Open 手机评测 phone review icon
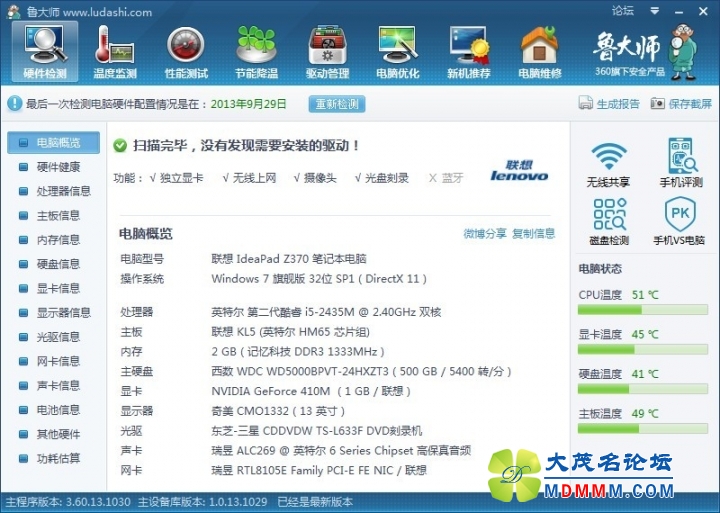Screen dimensions: 720x513 681,163
